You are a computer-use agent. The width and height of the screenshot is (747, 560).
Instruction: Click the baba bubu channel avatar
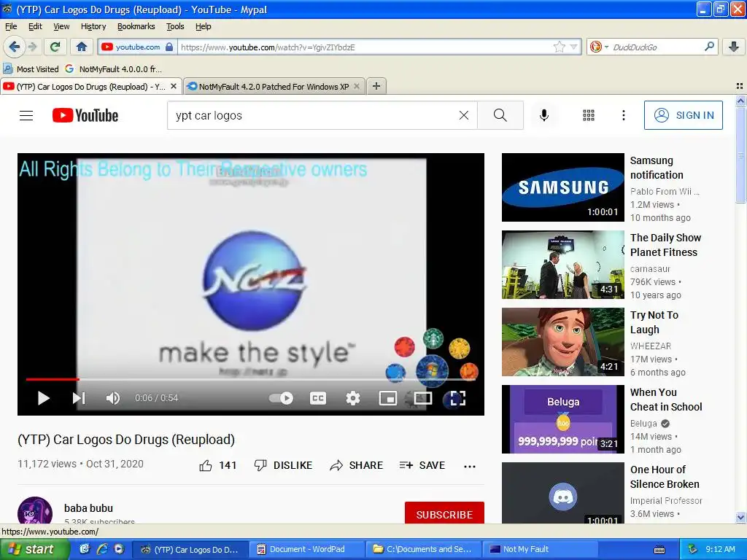35,510
